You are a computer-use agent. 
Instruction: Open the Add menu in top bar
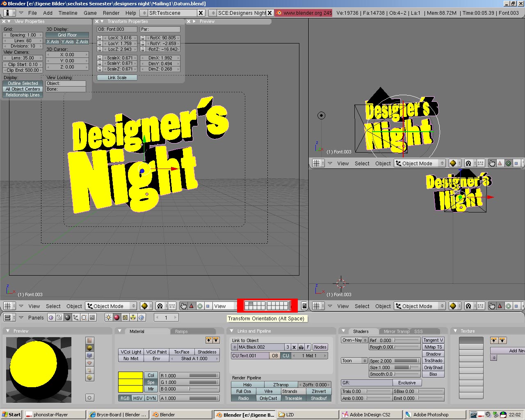click(48, 13)
